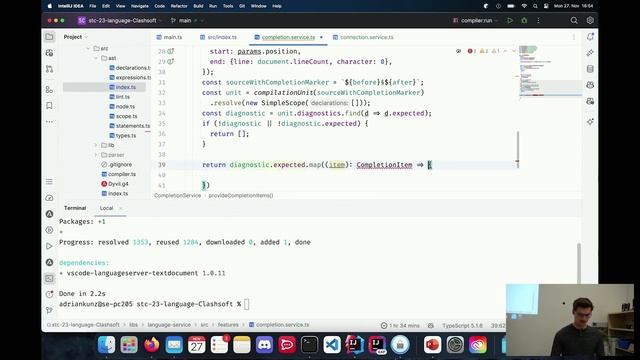Close the Local terminal tab
This screenshot has height=360, width=640.
click(x=120, y=208)
